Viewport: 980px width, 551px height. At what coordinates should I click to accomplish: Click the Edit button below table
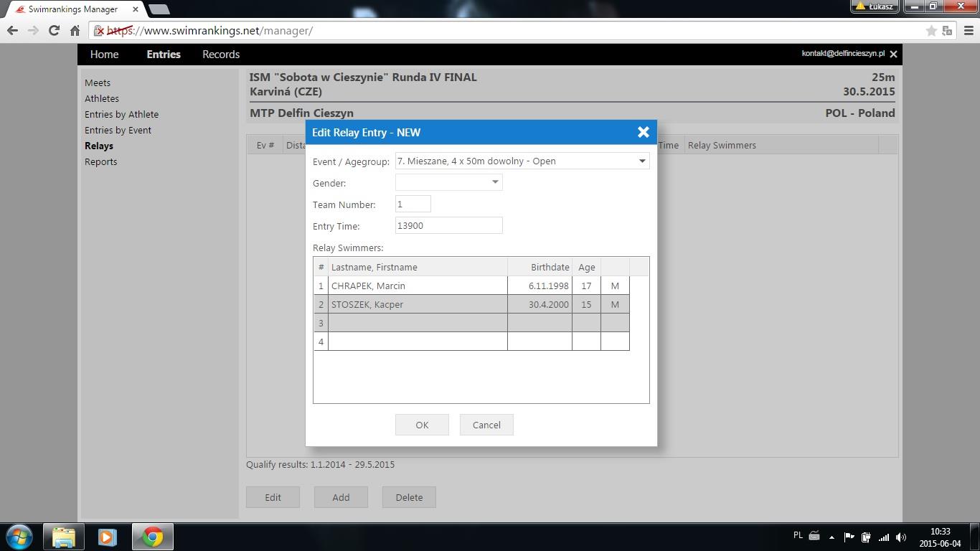tap(273, 497)
